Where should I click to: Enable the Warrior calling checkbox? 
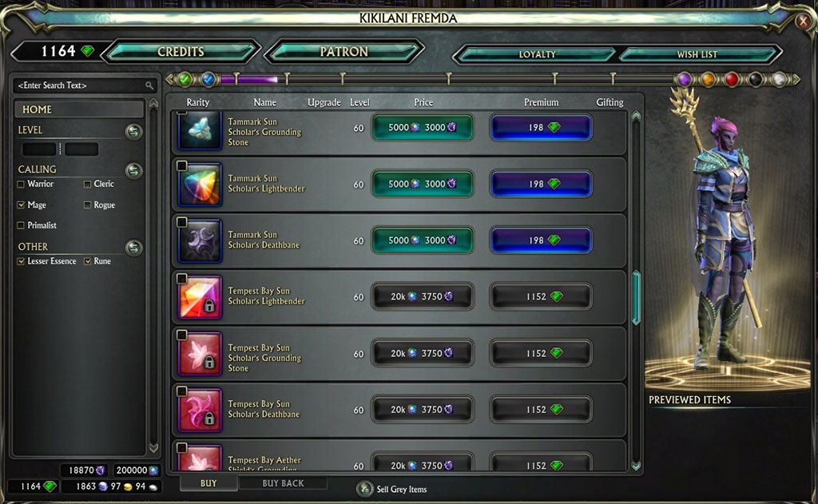coord(21,185)
